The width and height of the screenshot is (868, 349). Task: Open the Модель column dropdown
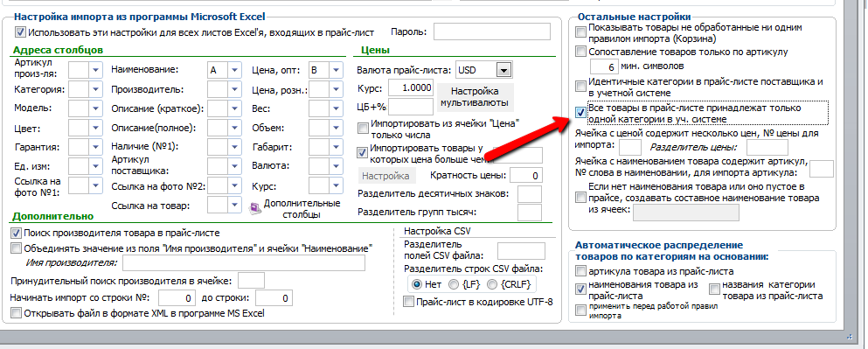(x=96, y=108)
